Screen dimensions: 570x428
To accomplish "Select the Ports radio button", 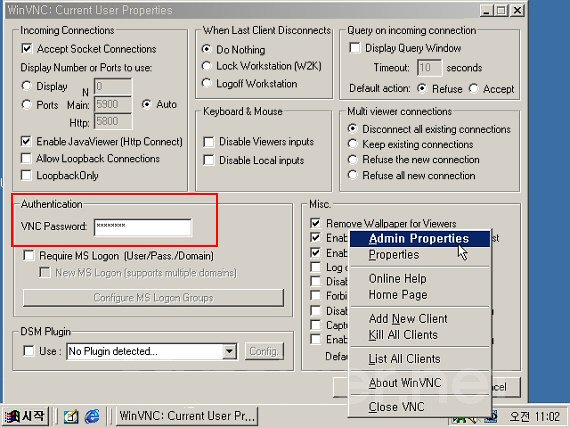I will [26, 105].
